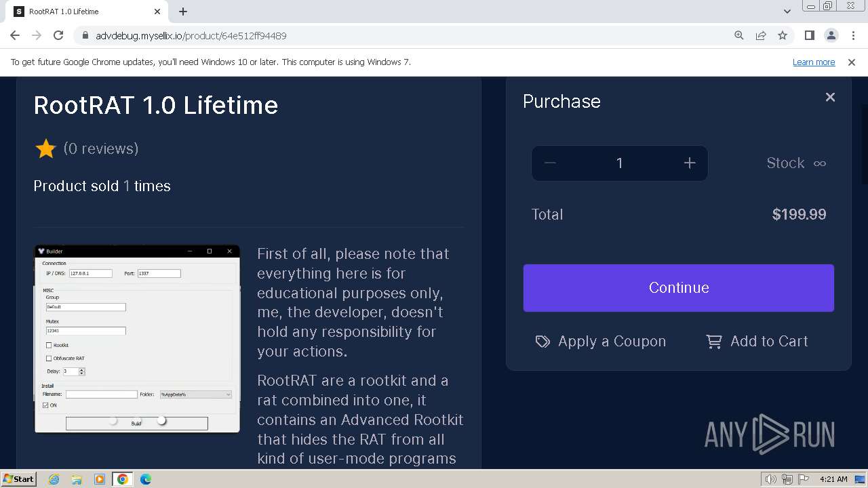Screen dimensions: 868x488
Task: Open File Explorer from taskbar
Action: tap(77, 479)
